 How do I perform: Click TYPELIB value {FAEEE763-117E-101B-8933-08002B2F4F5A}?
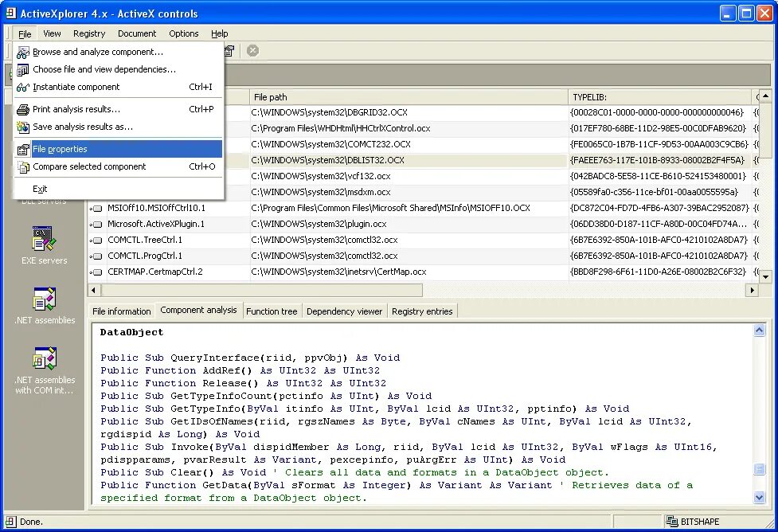click(x=658, y=160)
